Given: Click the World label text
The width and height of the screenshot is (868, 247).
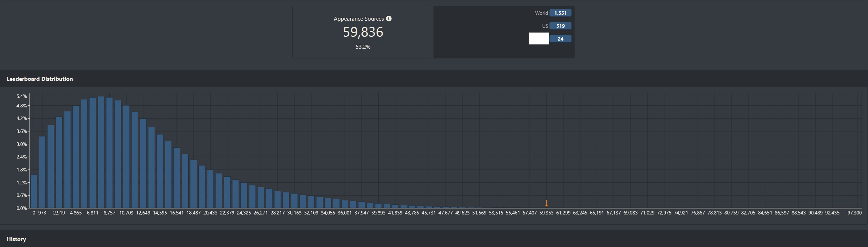Looking at the screenshot, I should click(x=541, y=13).
